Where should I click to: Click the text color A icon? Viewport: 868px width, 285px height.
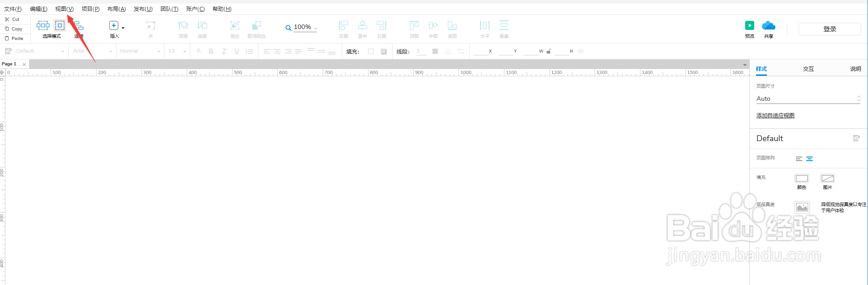coord(199,51)
